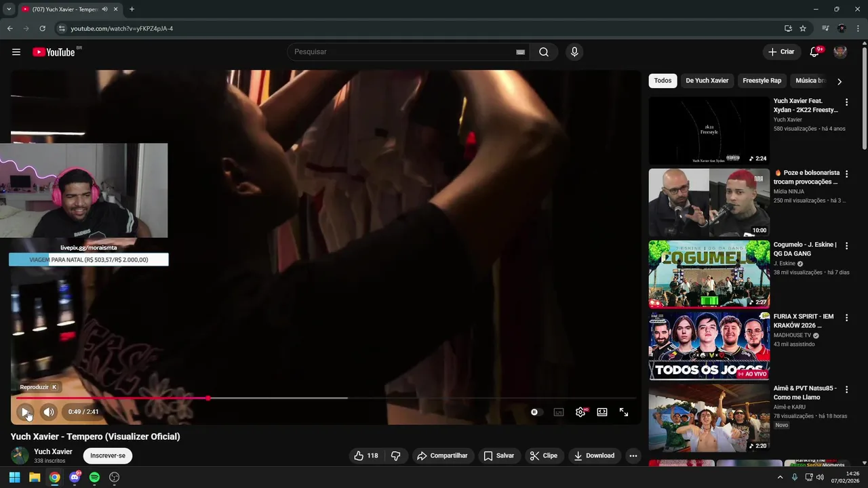The height and width of the screenshot is (488, 868).
Task: Reload the page
Action: tap(42, 28)
